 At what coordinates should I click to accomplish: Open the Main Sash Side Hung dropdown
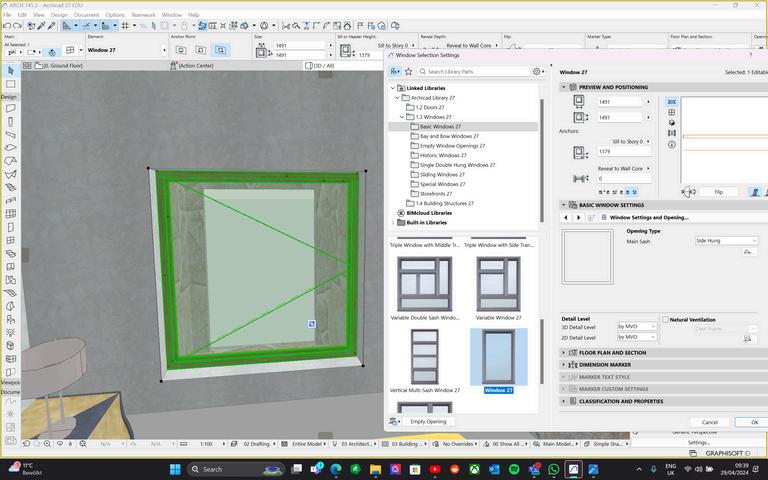[x=726, y=241]
